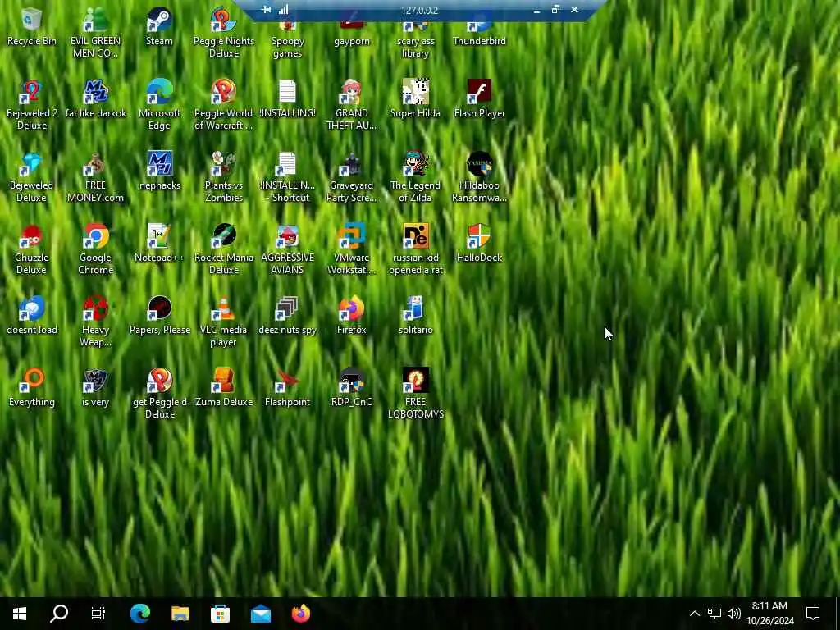
Task: Select the Peggle Nights Deluxe shortcut
Action: pyautogui.click(x=223, y=32)
